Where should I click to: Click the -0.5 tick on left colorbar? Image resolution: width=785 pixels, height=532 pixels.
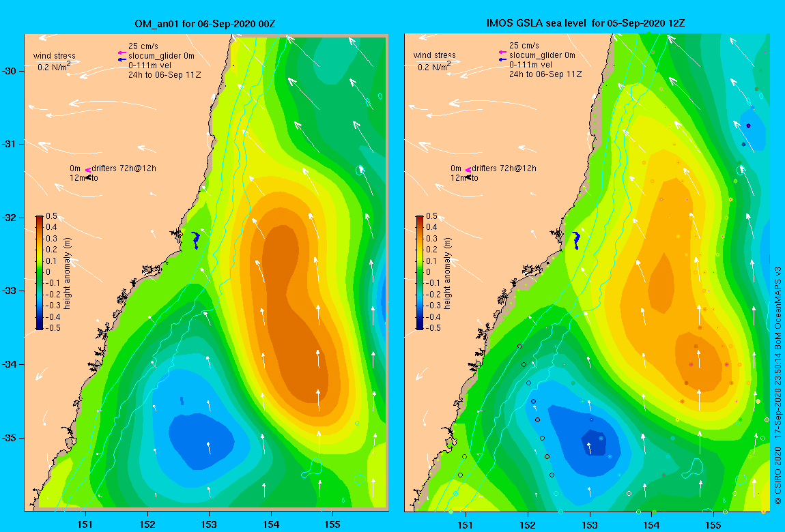pos(53,328)
